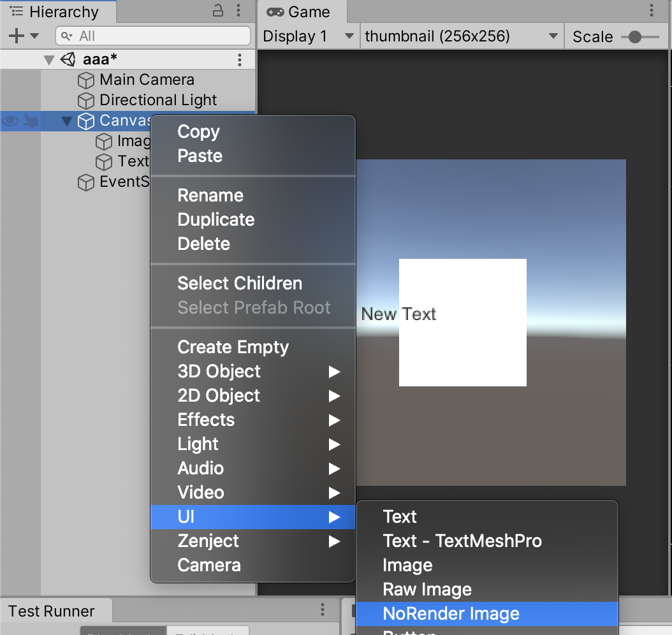This screenshot has height=635, width=672.
Task: Open the Display 1 dropdown
Action: pos(308,36)
